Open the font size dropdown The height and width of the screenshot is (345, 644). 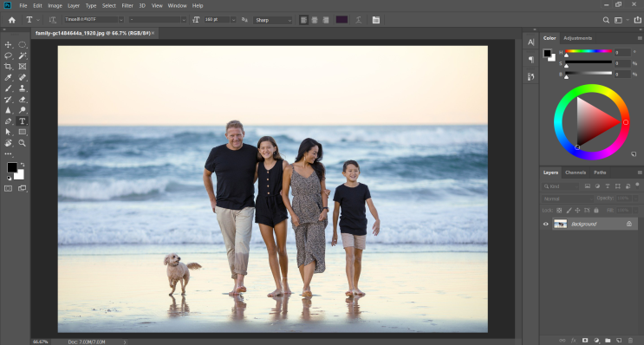233,20
